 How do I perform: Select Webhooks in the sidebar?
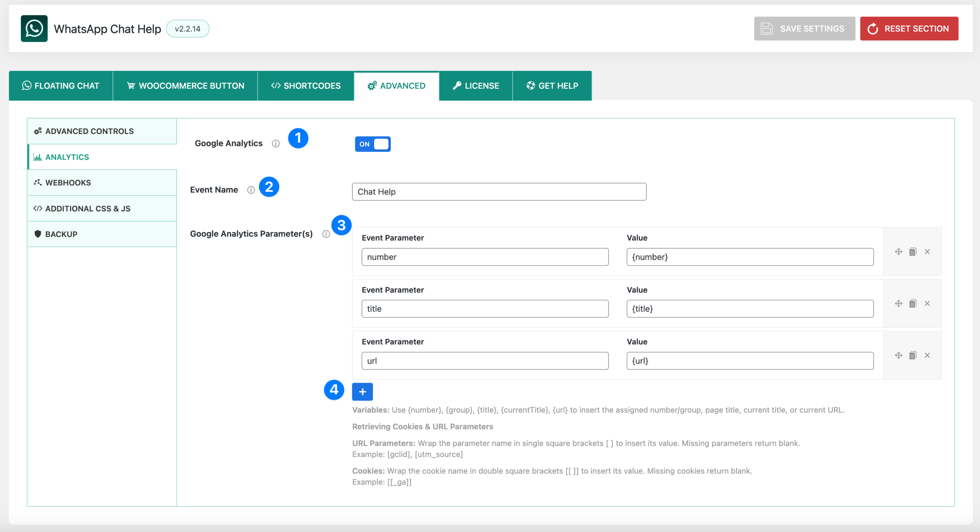(68, 183)
